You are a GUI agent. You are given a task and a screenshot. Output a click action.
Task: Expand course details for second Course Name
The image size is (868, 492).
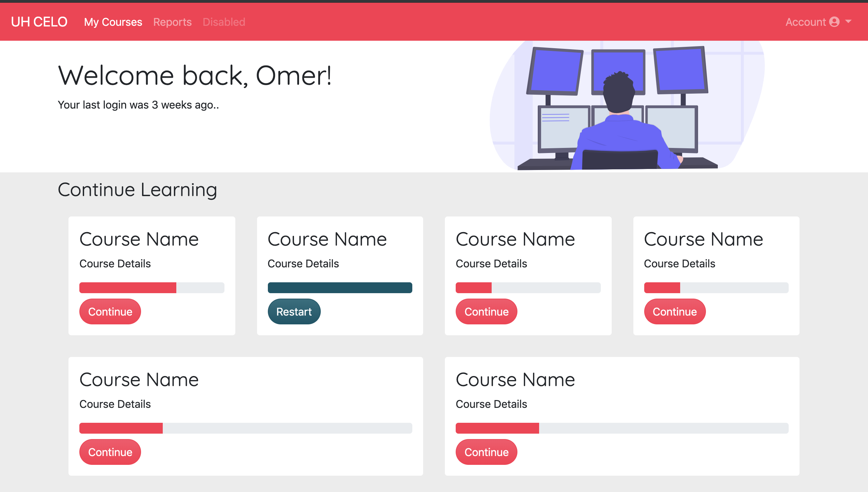click(x=303, y=263)
